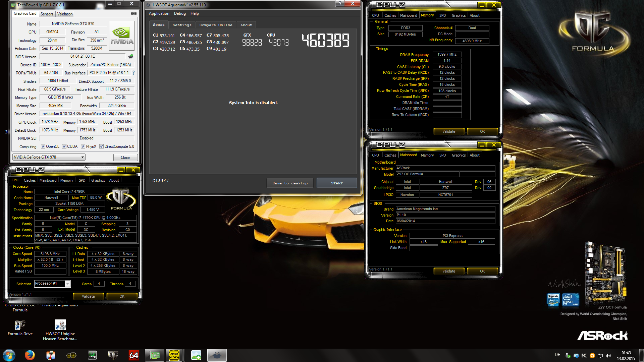
Task: Click Validate in CPU-Z CPU window
Action: coord(88,296)
